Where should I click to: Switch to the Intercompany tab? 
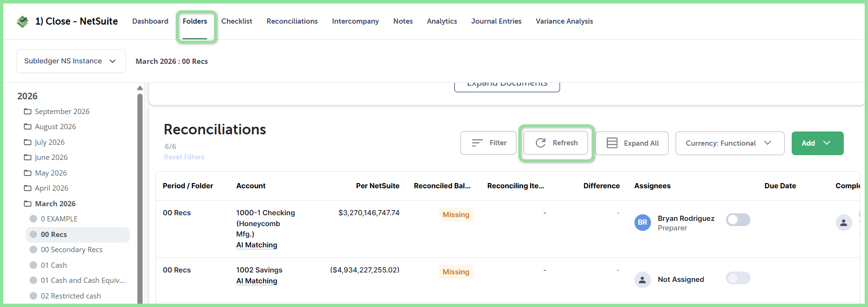point(355,21)
